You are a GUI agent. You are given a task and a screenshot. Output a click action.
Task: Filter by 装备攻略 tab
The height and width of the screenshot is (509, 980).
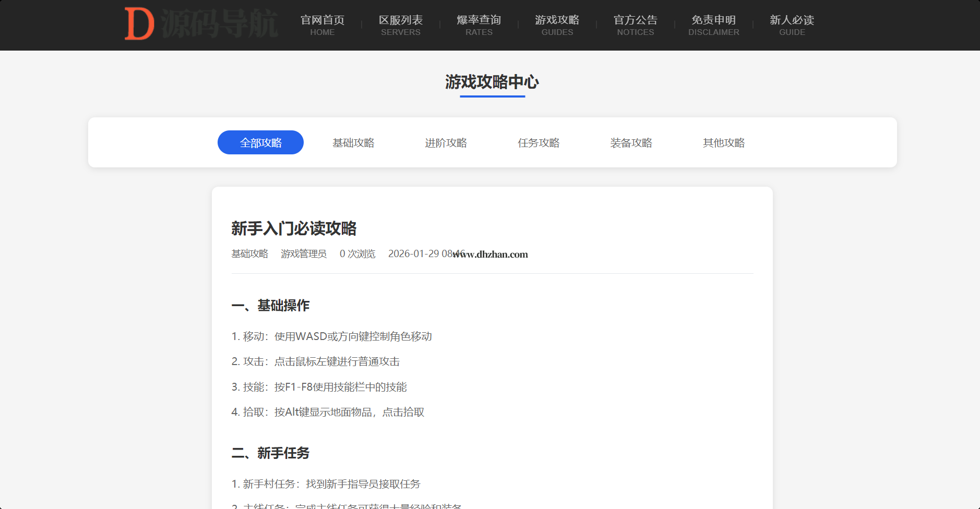pos(631,142)
